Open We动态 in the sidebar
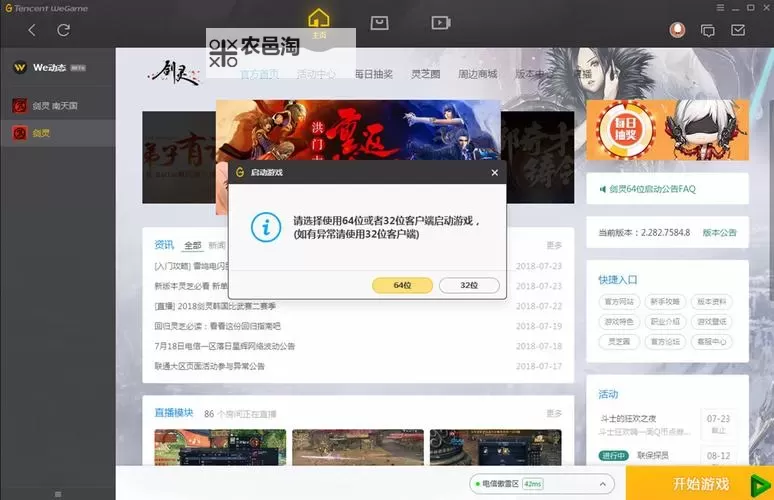This screenshot has width=774, height=500. coord(58,67)
